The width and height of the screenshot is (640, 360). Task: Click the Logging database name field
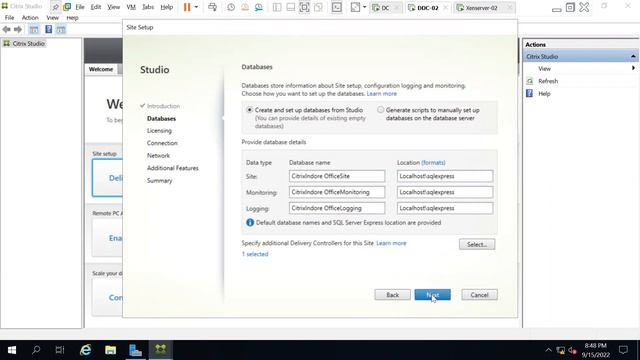coord(337,208)
